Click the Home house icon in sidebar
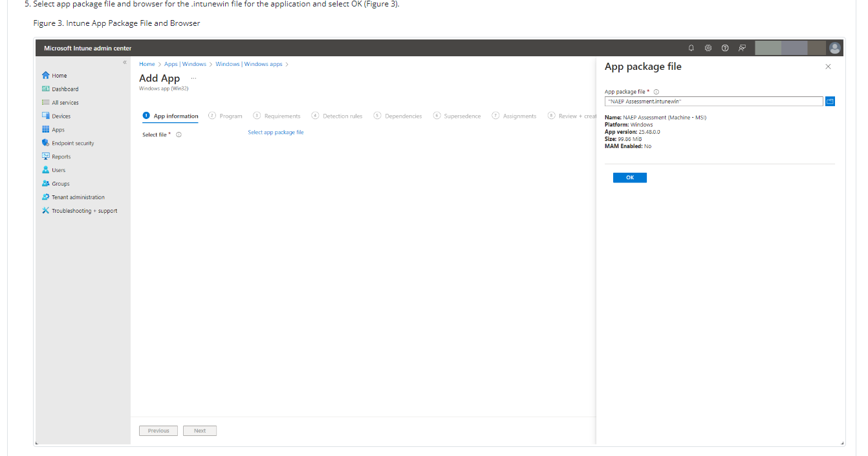 pyautogui.click(x=46, y=75)
